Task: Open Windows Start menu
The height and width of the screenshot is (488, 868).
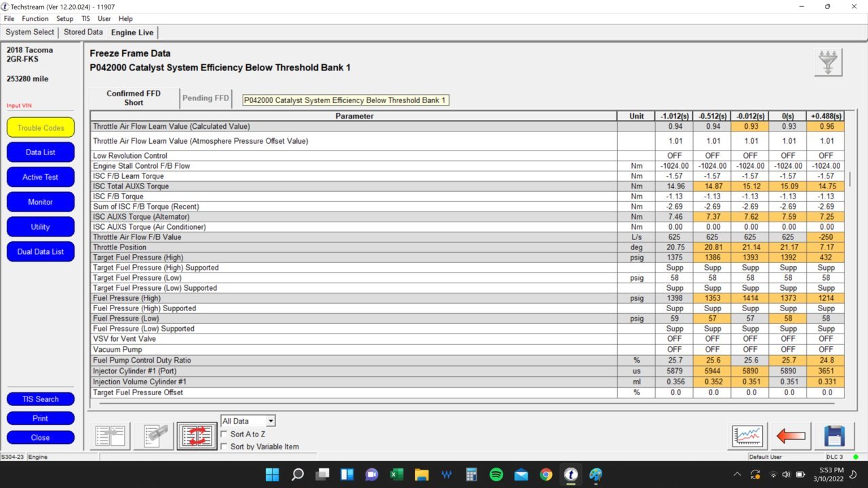Action: coord(272,474)
